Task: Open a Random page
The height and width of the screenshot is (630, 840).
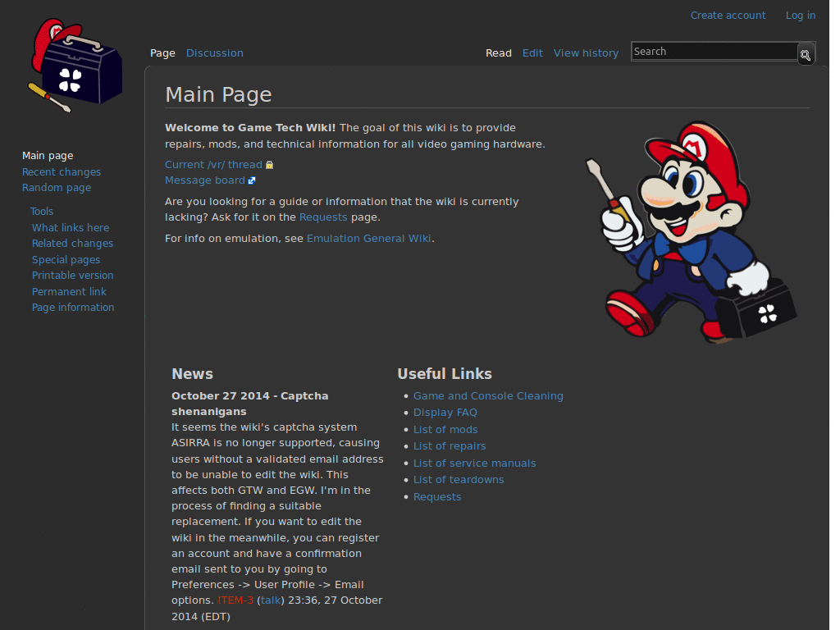Action: (57, 188)
